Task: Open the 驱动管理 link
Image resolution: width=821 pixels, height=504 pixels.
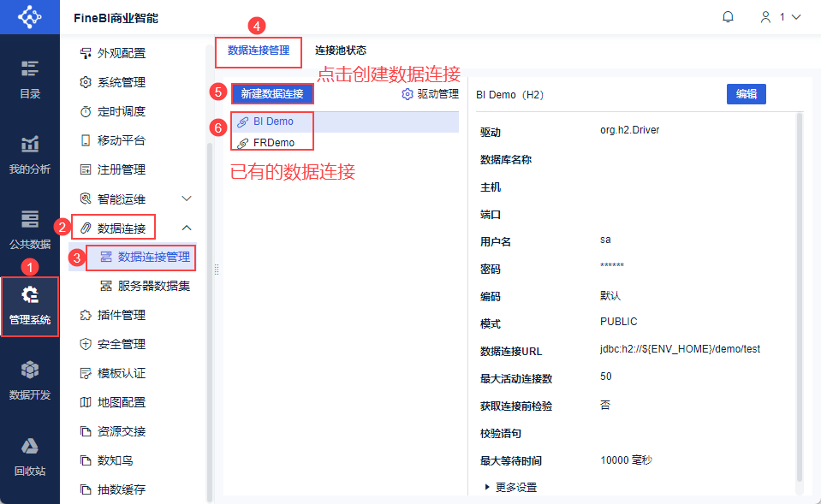Action: 437,94
